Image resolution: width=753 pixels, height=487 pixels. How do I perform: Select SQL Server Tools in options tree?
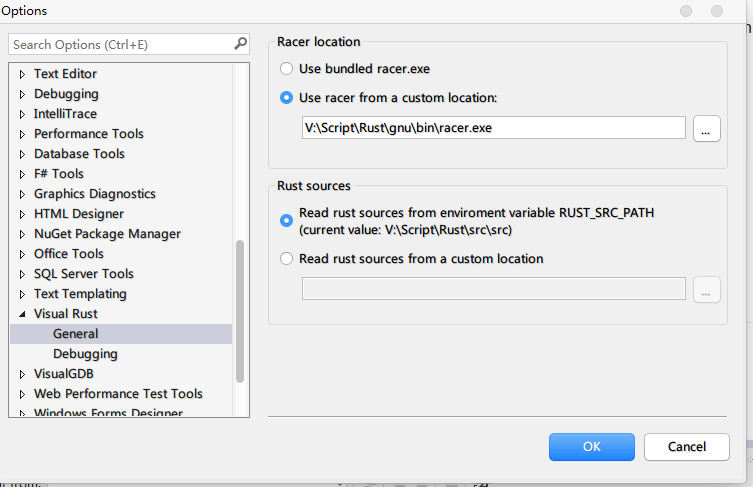point(83,274)
